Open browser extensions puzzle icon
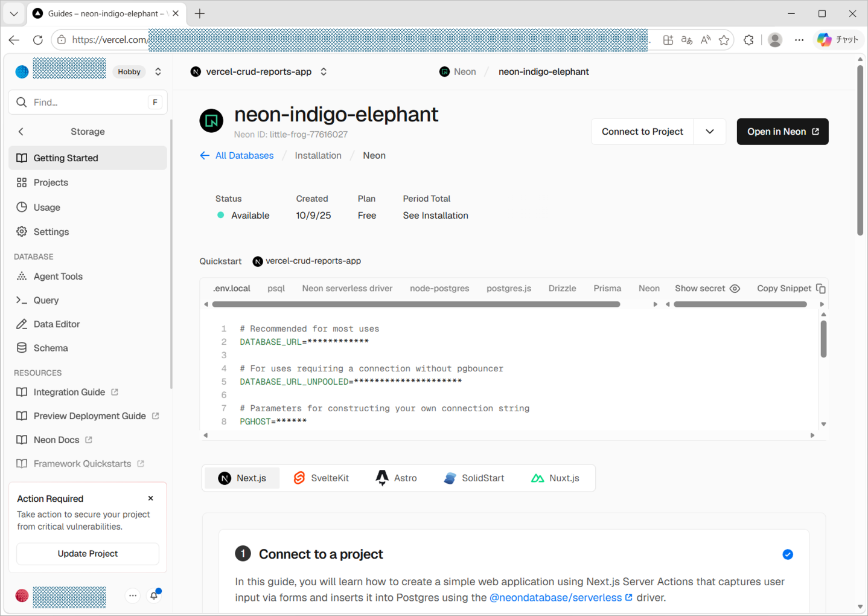The height and width of the screenshot is (616, 868). point(748,40)
